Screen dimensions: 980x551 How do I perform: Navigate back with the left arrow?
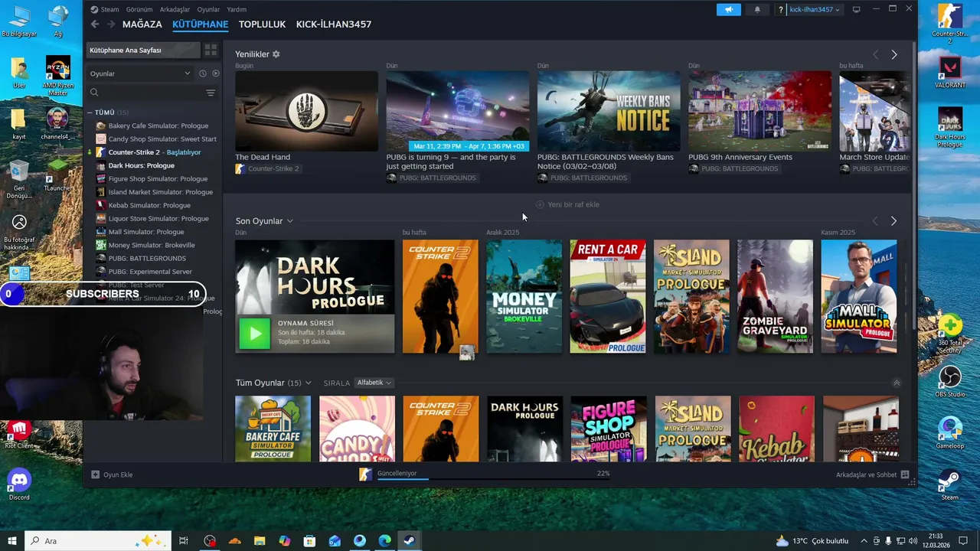pos(95,24)
